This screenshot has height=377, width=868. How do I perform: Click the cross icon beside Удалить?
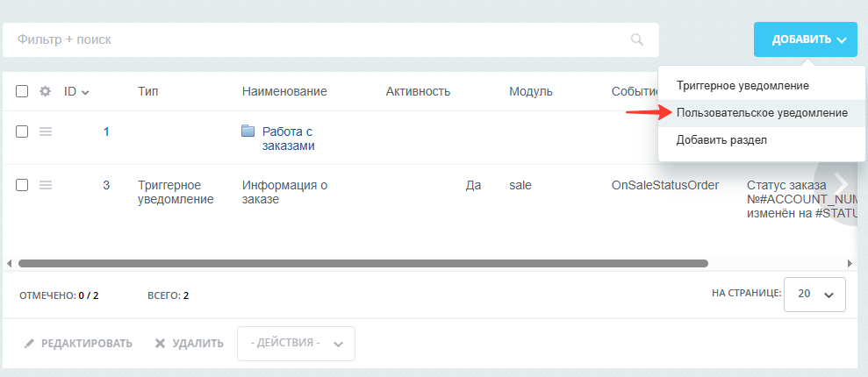(x=160, y=344)
